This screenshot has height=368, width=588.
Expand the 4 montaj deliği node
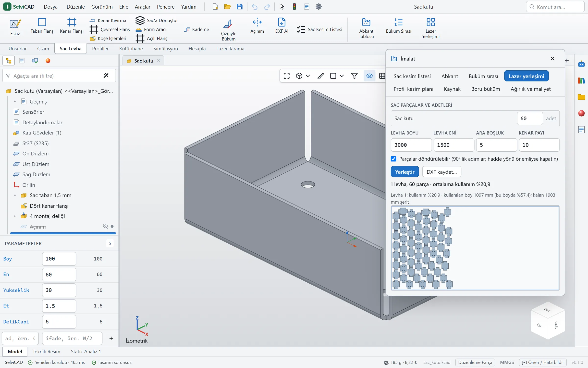coord(15,216)
